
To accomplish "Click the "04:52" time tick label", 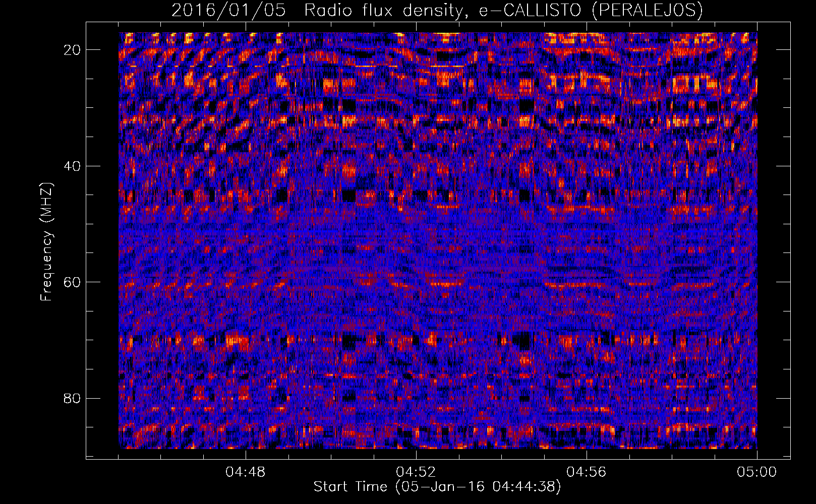I will (416, 472).
